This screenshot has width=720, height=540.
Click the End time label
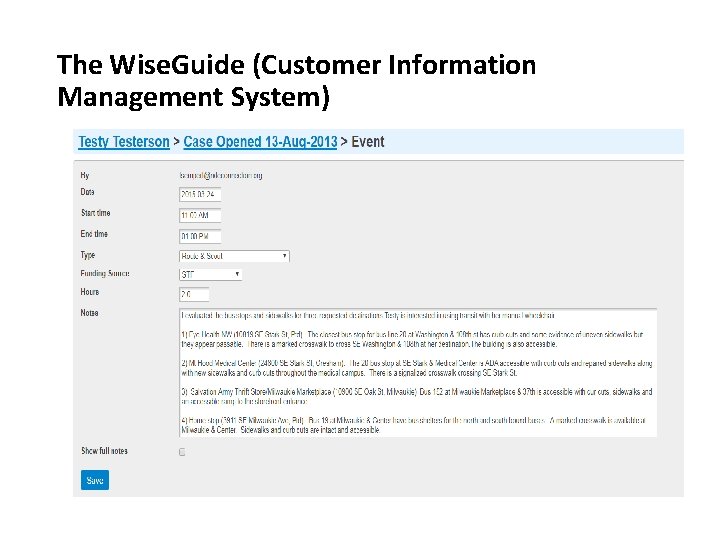(x=94, y=234)
